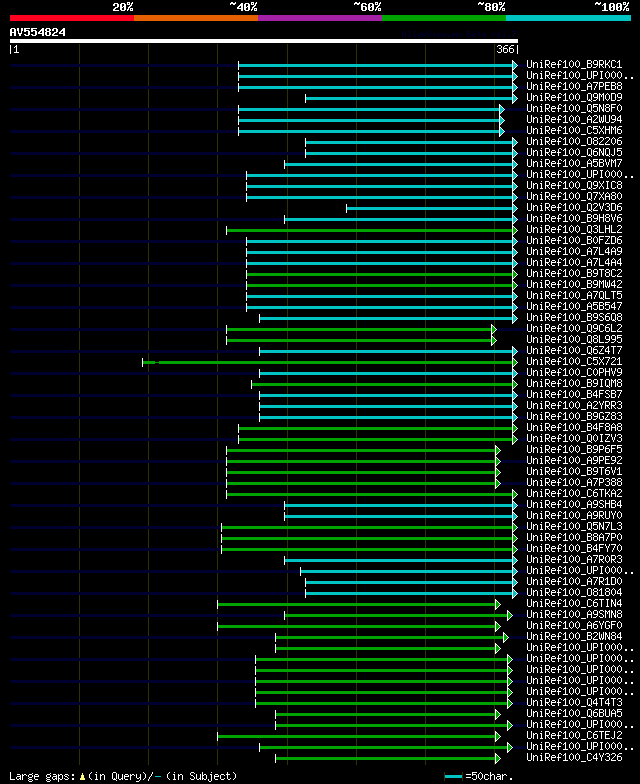
Task: Click the UniRef100_A7R0R3 label
Action: [x=574, y=560]
